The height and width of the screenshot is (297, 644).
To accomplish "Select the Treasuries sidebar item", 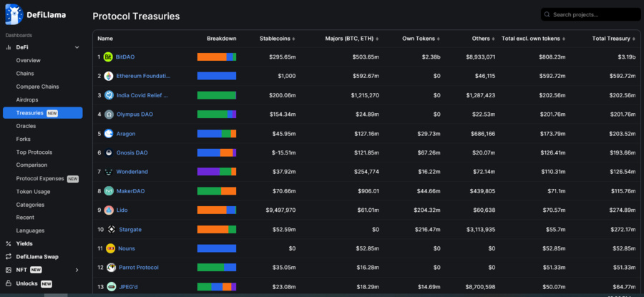I will (x=43, y=113).
